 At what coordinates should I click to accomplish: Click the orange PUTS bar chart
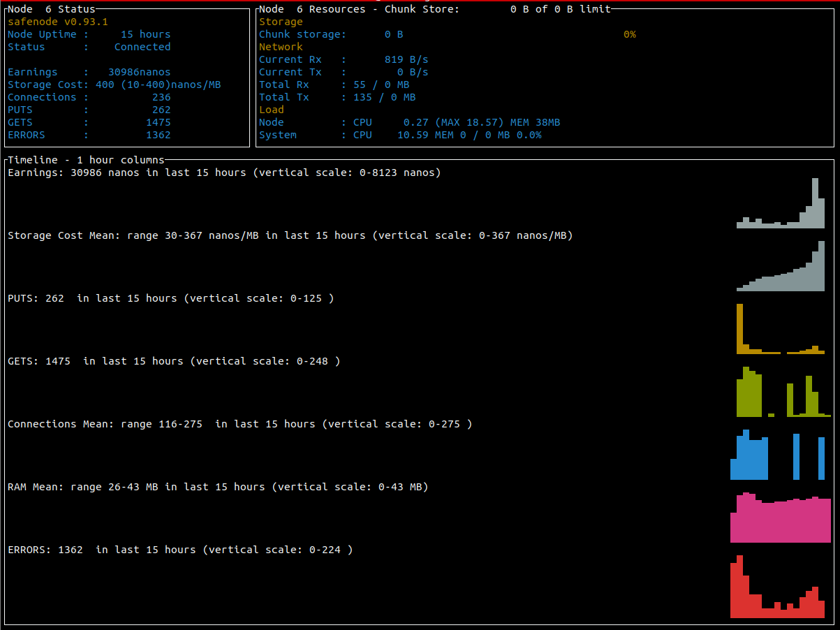[x=781, y=329]
